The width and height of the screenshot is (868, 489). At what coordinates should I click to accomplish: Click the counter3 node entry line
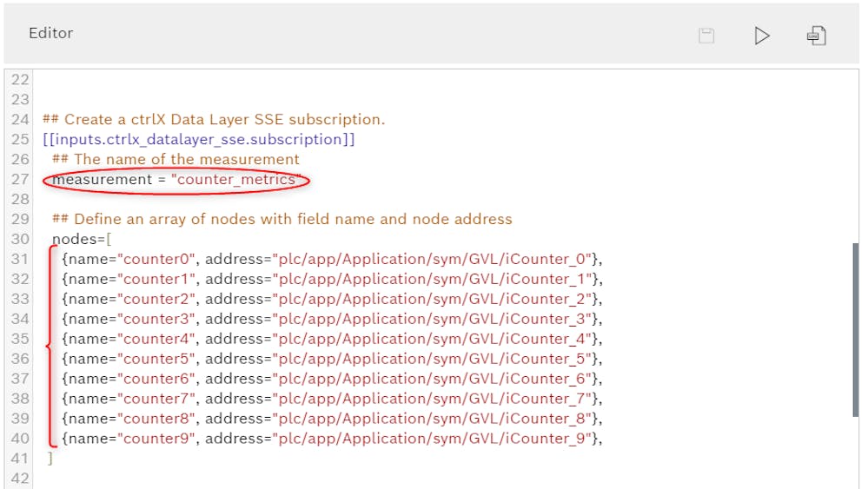coord(332,319)
